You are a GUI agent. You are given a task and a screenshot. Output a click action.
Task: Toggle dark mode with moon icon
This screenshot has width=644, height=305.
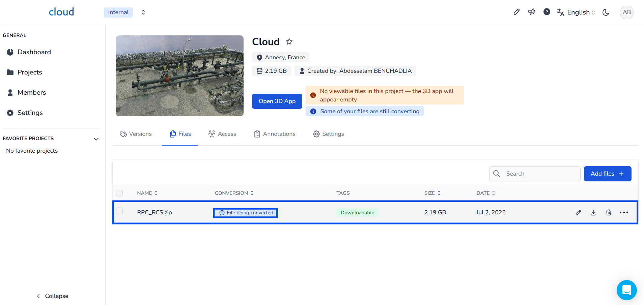(606, 12)
